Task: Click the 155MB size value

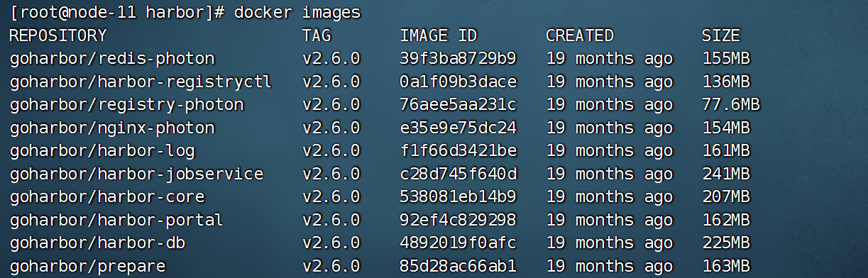Action: [726, 59]
